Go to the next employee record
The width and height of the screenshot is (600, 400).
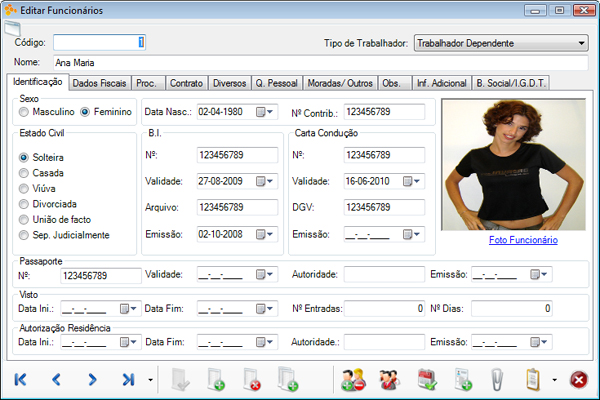point(92,380)
